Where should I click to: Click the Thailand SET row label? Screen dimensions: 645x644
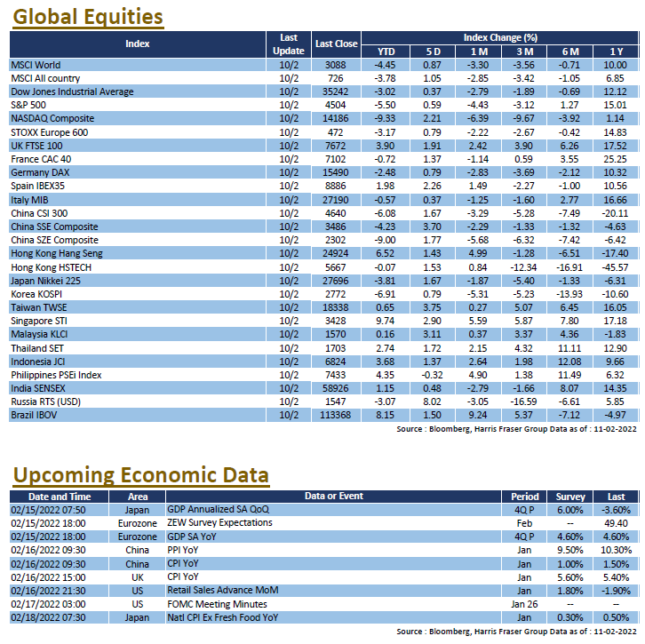37,348
